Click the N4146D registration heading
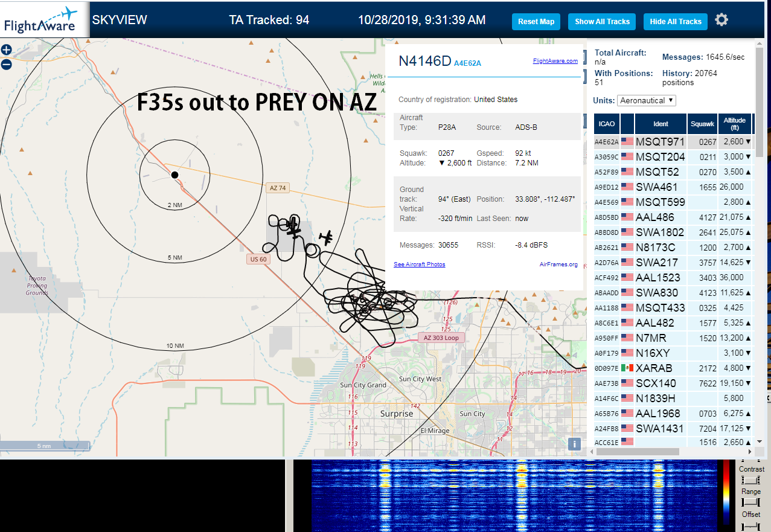The image size is (771, 532). tap(425, 61)
